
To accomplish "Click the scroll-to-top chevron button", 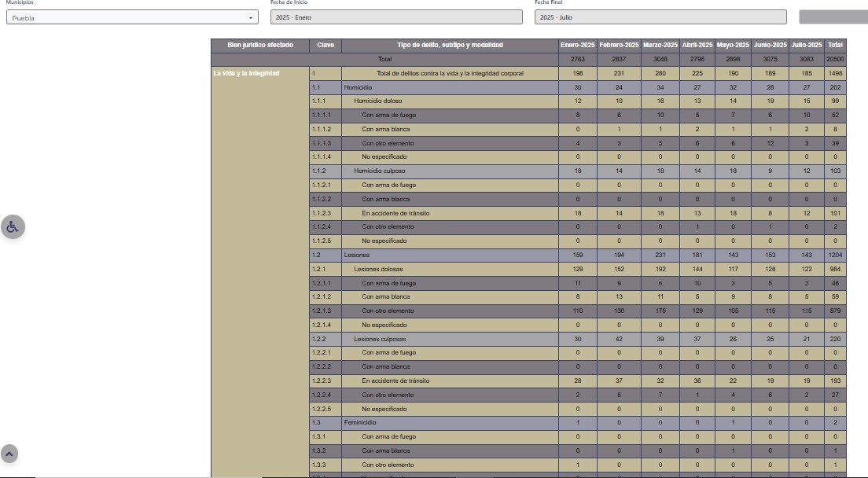I will (9, 454).
